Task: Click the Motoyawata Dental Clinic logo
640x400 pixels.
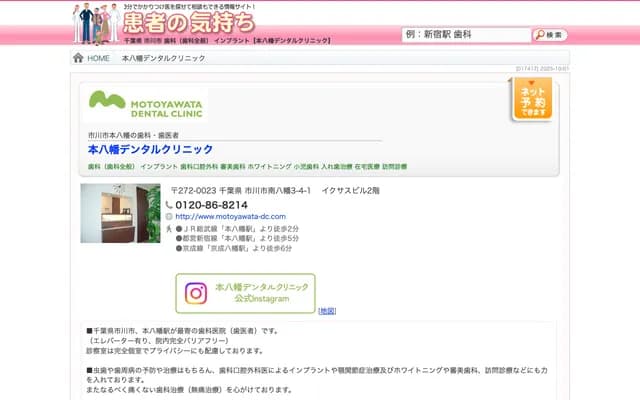Action: click(145, 104)
